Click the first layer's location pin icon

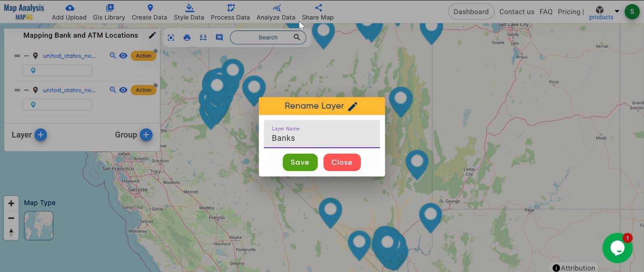(35, 56)
